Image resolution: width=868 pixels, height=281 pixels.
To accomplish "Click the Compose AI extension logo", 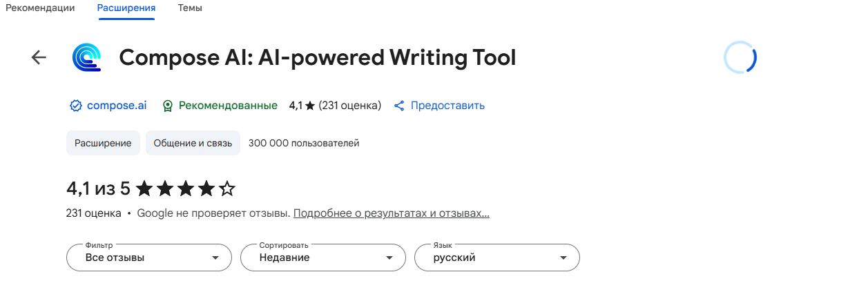I will pyautogui.click(x=87, y=57).
